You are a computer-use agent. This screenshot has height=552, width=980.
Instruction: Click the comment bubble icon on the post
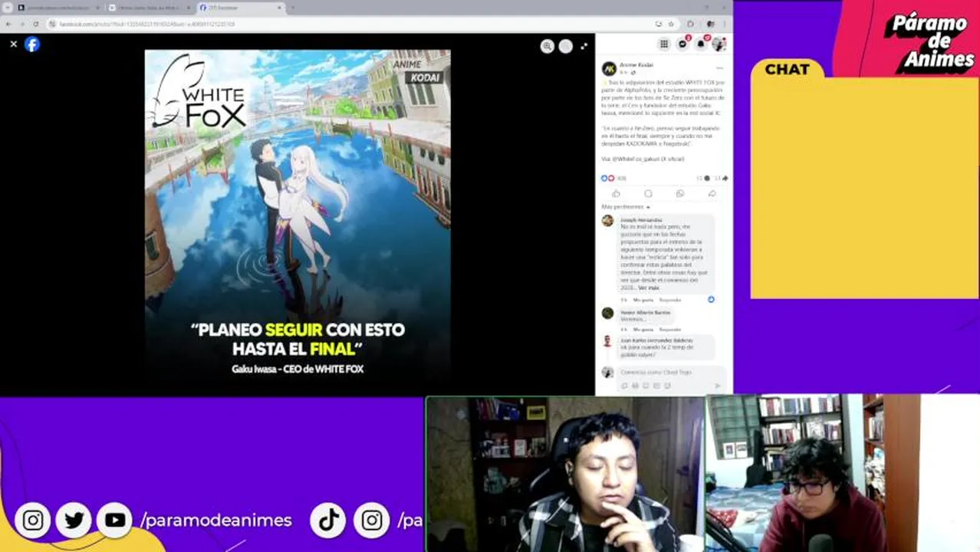648,194
